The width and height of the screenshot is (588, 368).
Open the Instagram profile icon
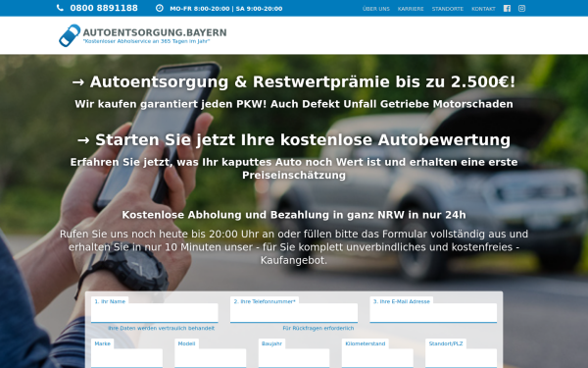[521, 8]
